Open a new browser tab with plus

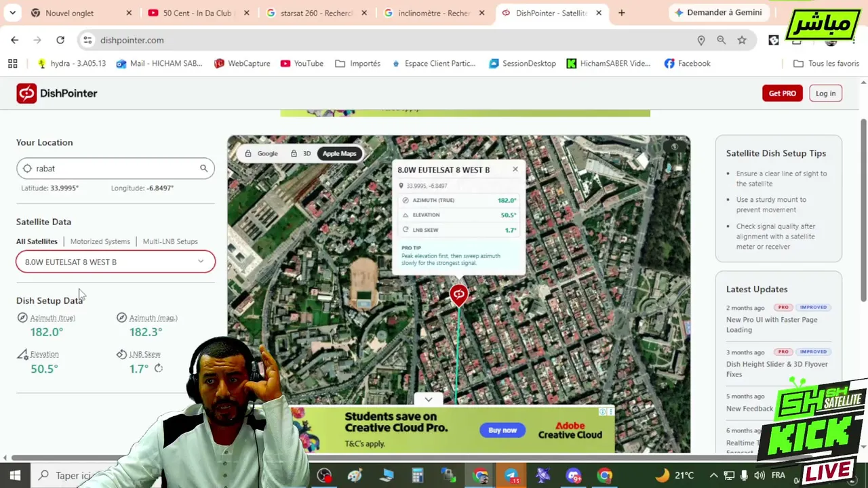click(x=621, y=13)
